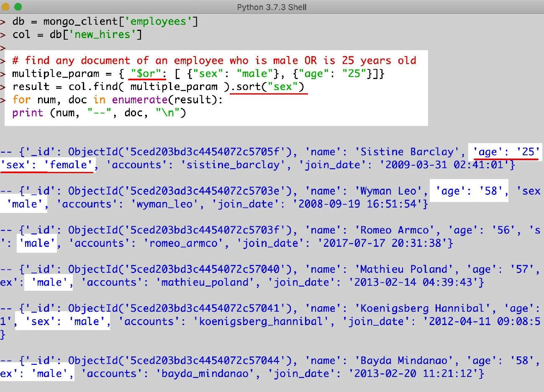Viewport: 544px width, 392px height.
Task: Click the red comment line about male OR 25
Action: pos(214,61)
